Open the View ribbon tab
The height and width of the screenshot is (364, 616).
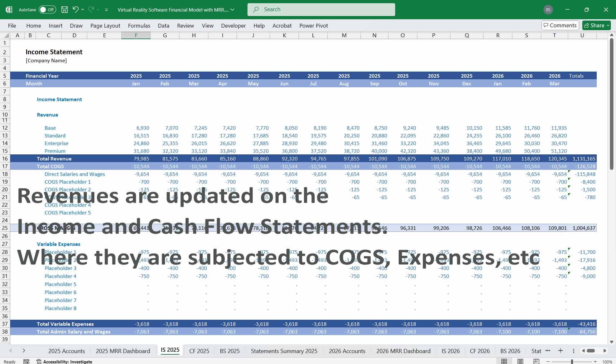click(208, 26)
